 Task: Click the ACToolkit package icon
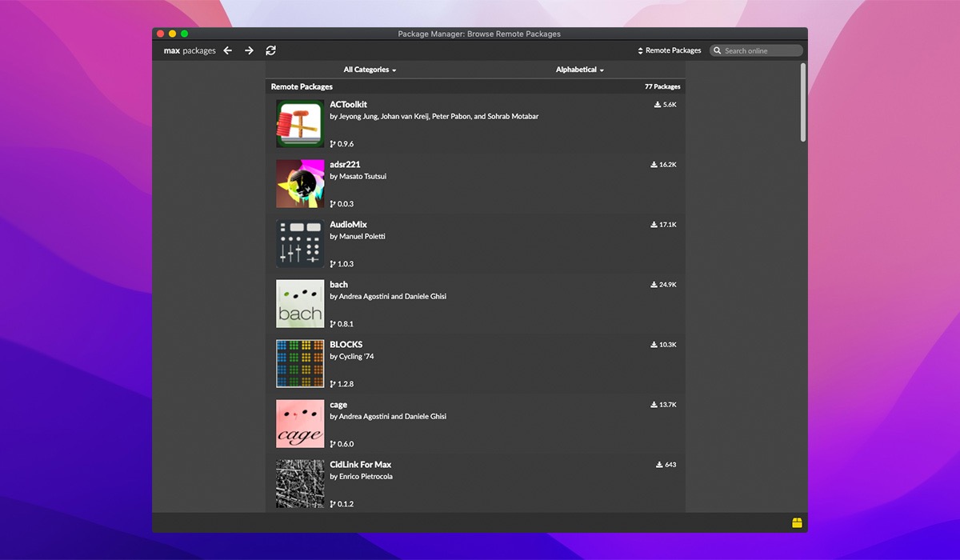tap(300, 123)
